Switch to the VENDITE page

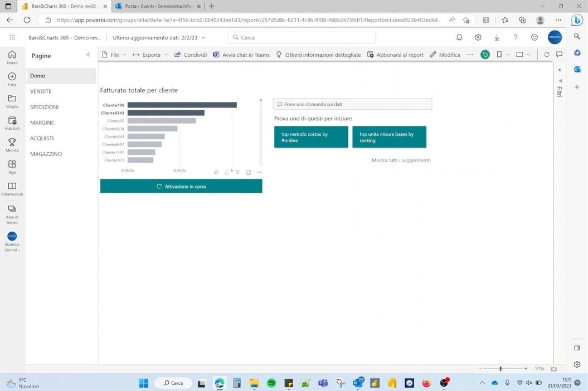click(41, 91)
